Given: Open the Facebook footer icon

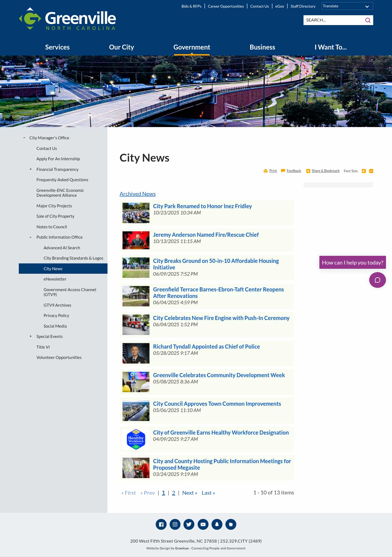Looking at the screenshot, I should click(x=161, y=524).
